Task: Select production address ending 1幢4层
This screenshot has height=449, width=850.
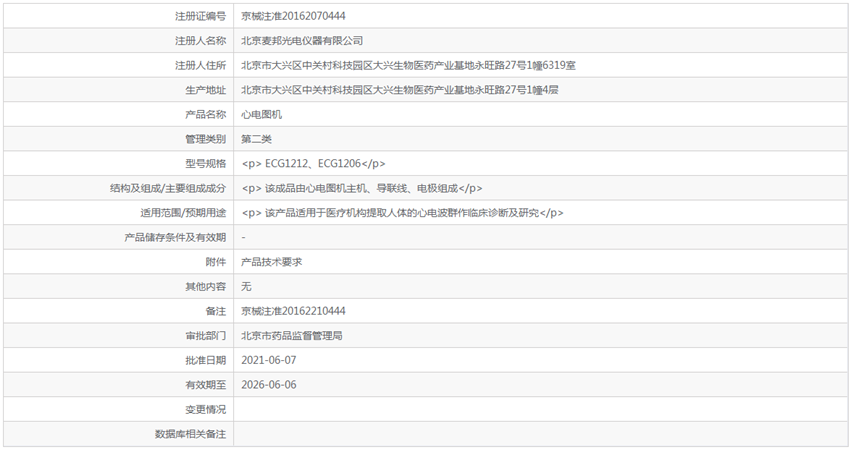Action: (x=400, y=90)
